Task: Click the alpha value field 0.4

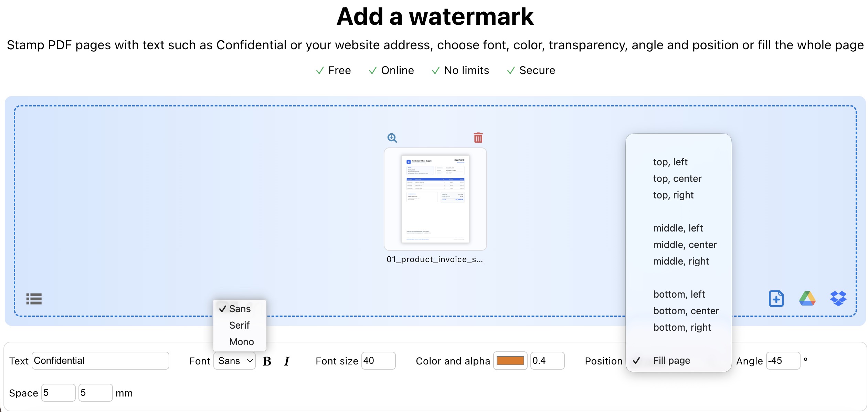Action: click(x=547, y=361)
